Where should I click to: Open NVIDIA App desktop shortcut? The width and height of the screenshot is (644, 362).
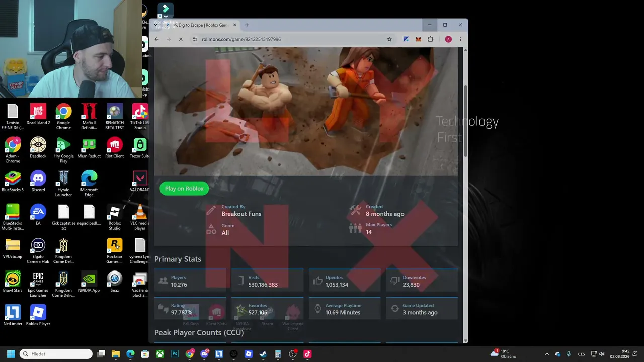pos(89,282)
